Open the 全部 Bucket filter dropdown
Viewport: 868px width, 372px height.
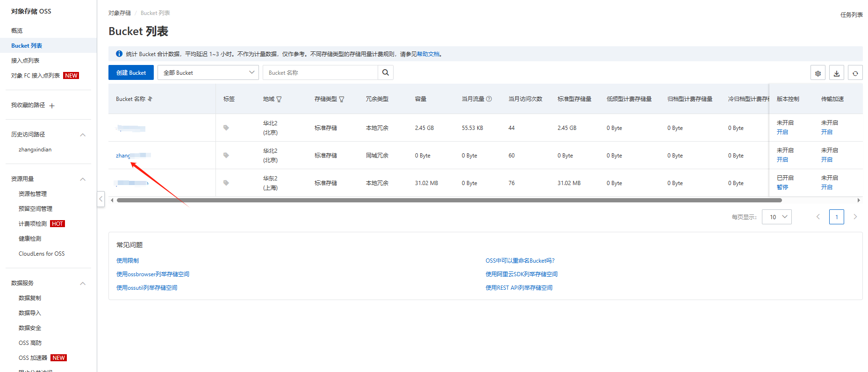(x=208, y=72)
